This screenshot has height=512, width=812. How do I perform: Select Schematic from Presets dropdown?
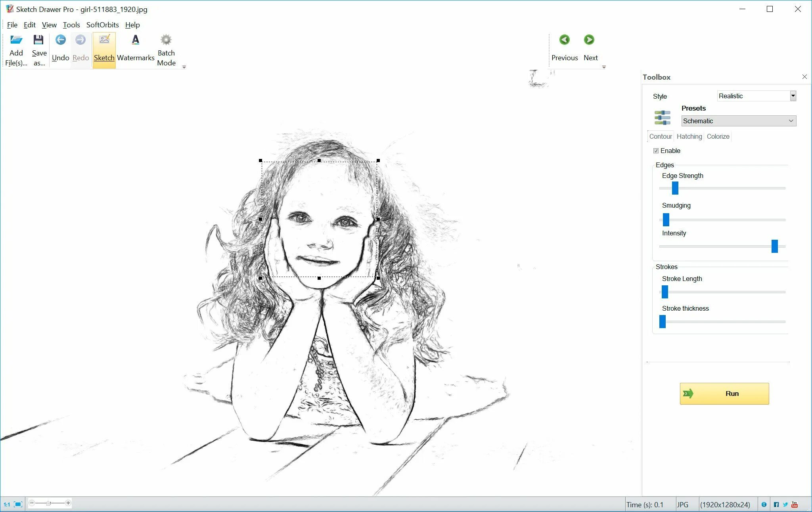click(x=737, y=121)
